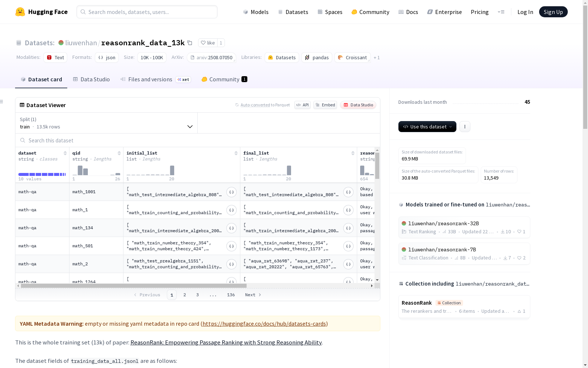Open the ReasonRank paper link
Image resolution: width=588 pixels, height=368 pixels.
point(226,342)
